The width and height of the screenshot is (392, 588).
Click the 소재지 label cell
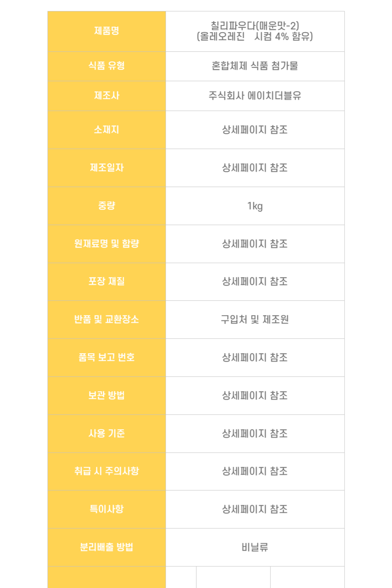tap(107, 130)
